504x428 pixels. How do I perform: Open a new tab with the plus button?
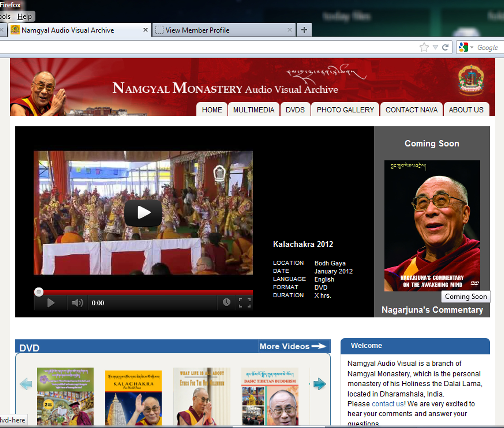(x=304, y=30)
